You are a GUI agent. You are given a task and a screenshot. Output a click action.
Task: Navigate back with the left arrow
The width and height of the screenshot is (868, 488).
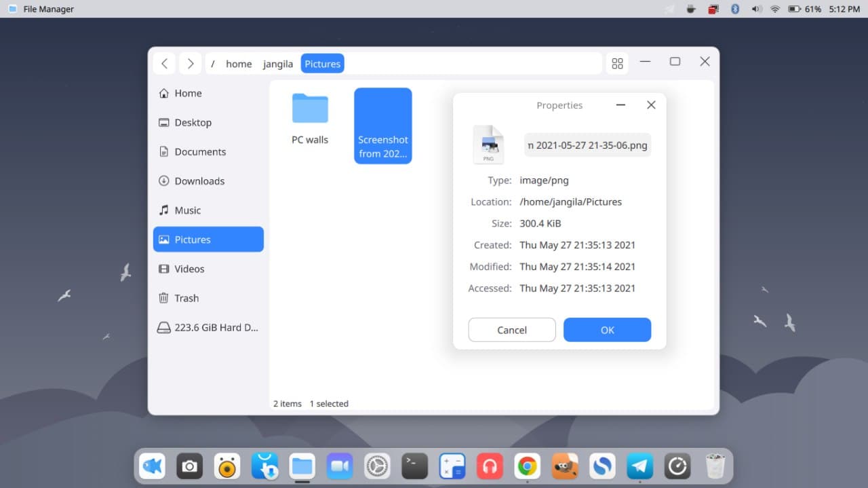(x=164, y=63)
